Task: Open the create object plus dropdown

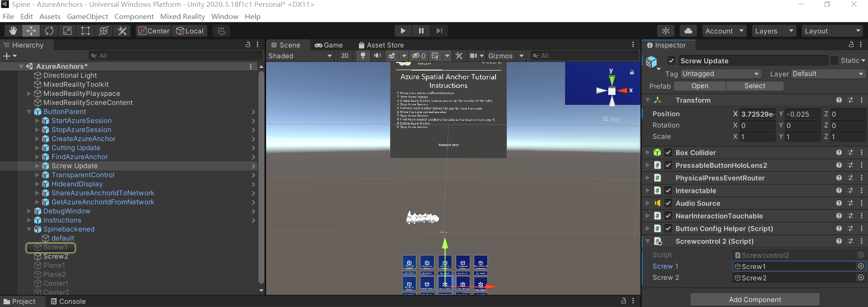Action: tap(10, 56)
